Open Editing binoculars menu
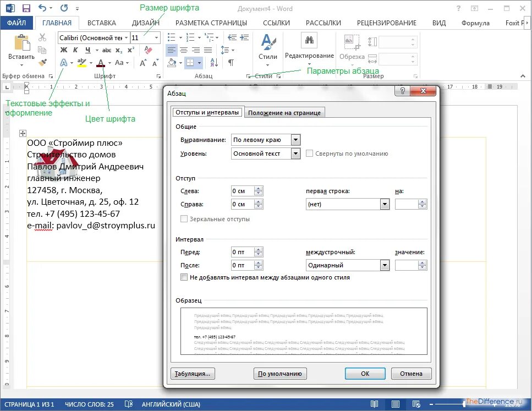The height and width of the screenshot is (411, 532). click(309, 50)
